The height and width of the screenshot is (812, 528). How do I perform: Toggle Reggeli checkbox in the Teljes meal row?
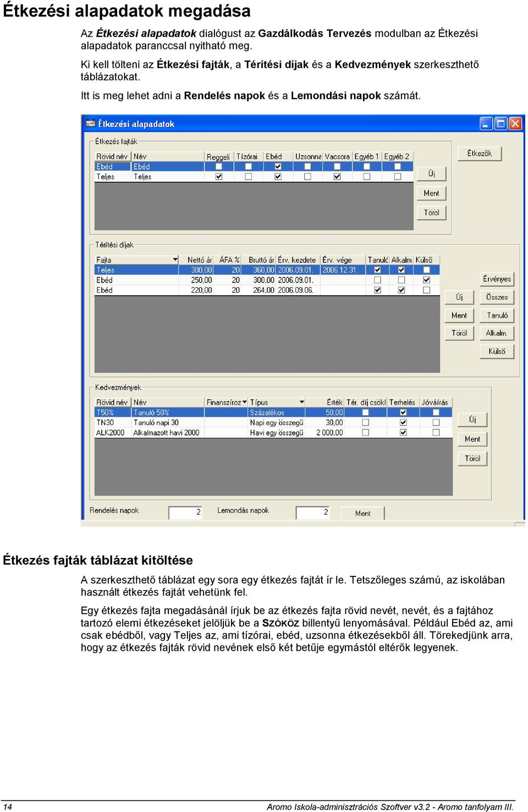pos(219,177)
